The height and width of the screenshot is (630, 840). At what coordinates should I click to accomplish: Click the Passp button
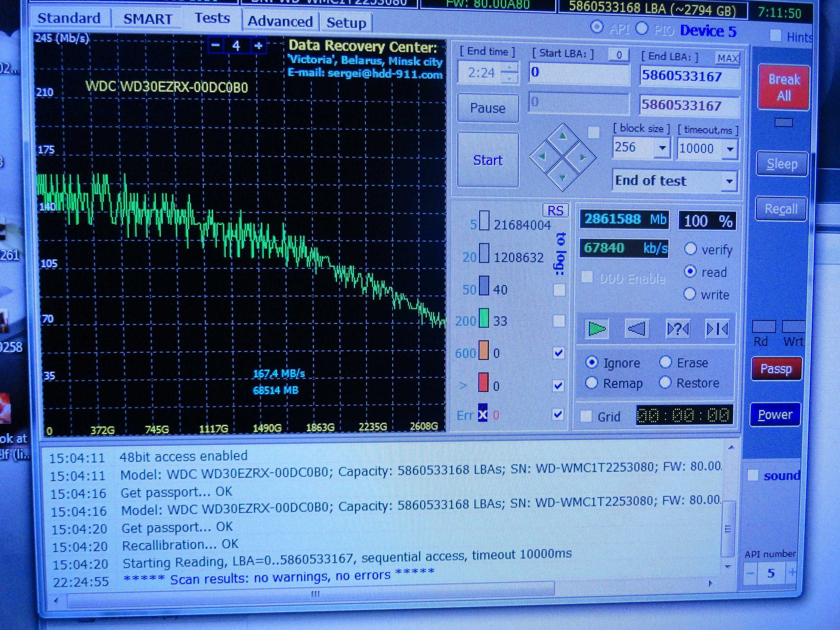[776, 368]
